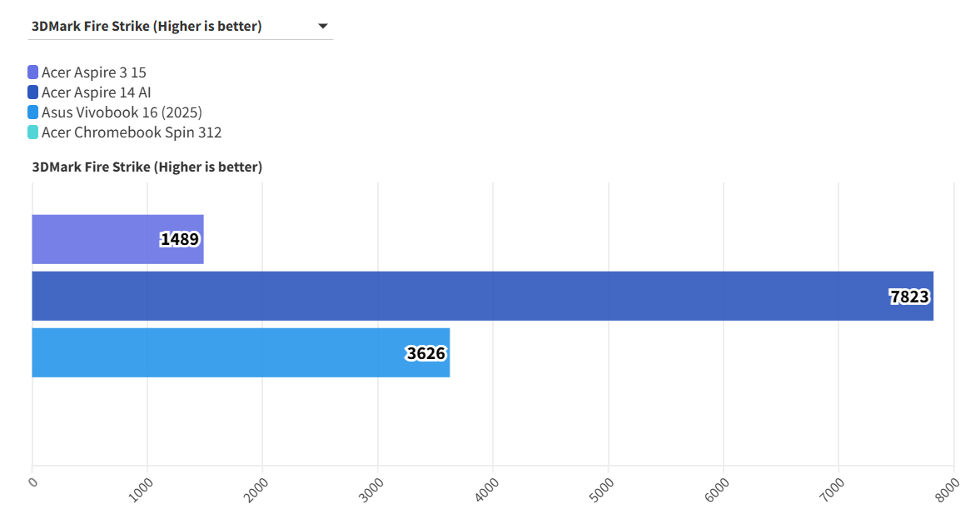Toggle the Asus Vivobook 16 (2025) legend label
Screen dimensions: 980x519
coord(122,112)
